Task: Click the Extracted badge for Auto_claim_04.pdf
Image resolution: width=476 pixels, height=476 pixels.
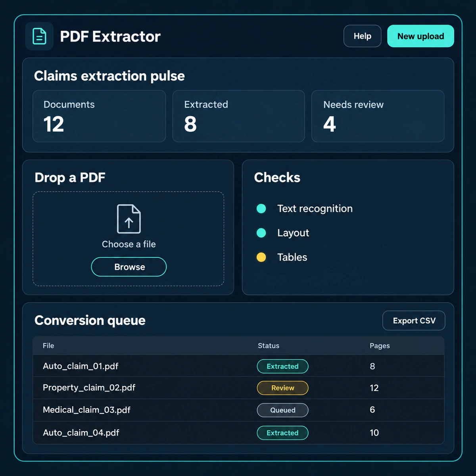Action: [282, 433]
